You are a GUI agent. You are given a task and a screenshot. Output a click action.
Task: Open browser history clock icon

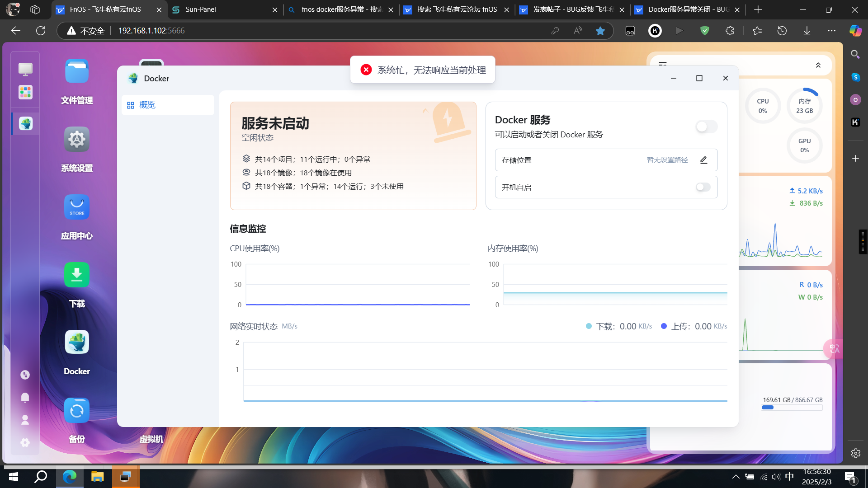coord(782,31)
